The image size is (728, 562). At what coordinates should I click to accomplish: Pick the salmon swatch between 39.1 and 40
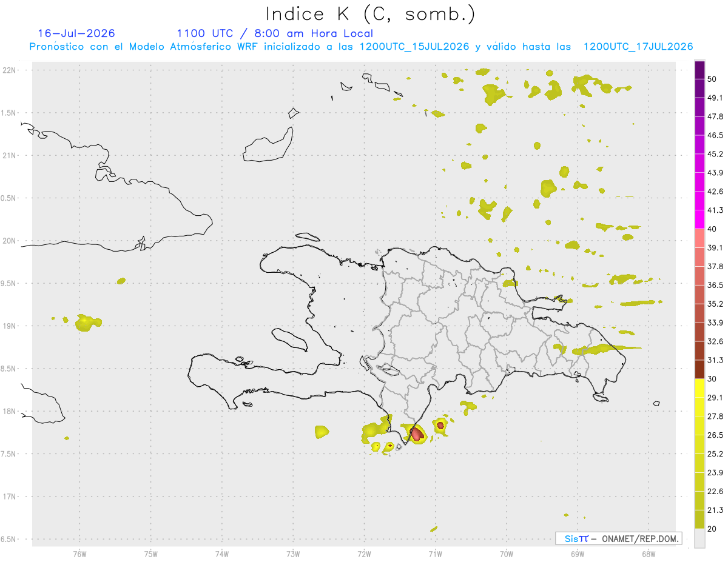(699, 238)
